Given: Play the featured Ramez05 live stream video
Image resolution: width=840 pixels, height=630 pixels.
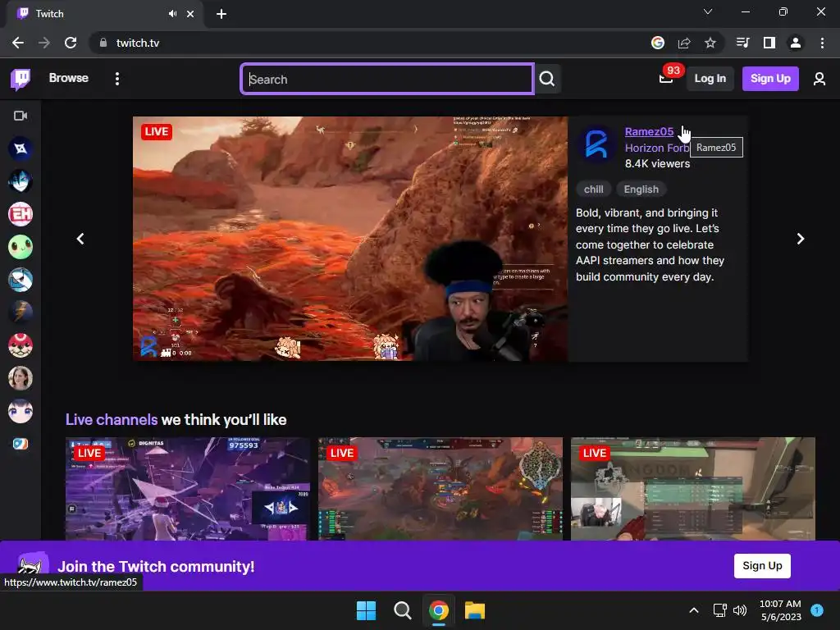Looking at the screenshot, I should [x=350, y=239].
